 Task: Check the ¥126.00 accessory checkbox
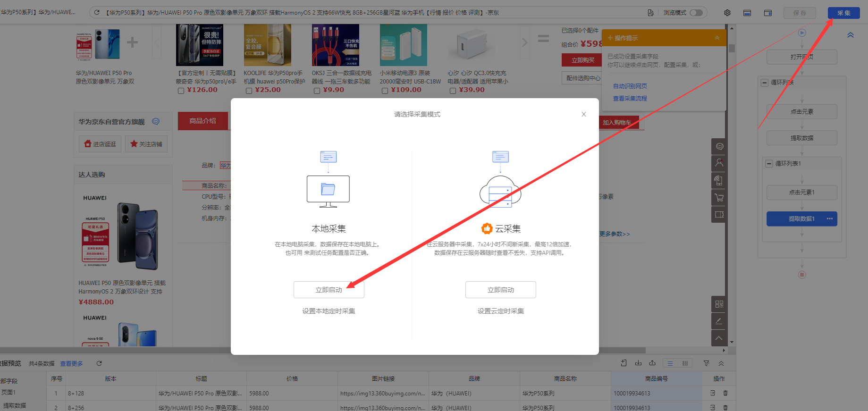(181, 91)
